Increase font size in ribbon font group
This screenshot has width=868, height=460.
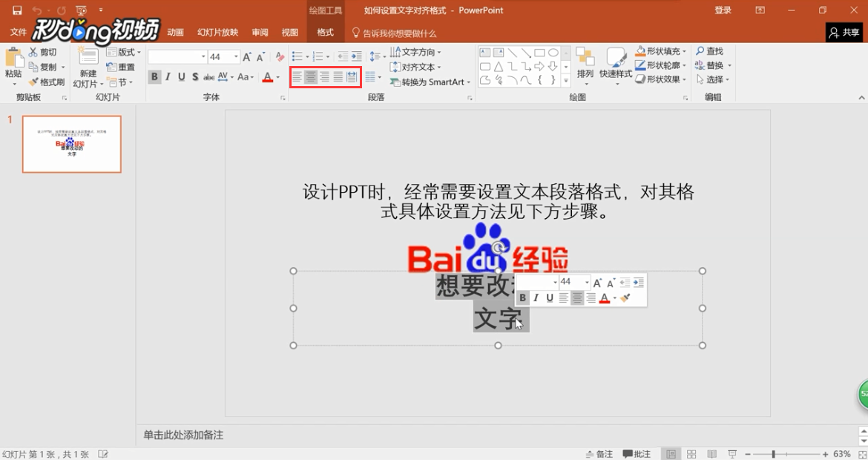(x=247, y=57)
